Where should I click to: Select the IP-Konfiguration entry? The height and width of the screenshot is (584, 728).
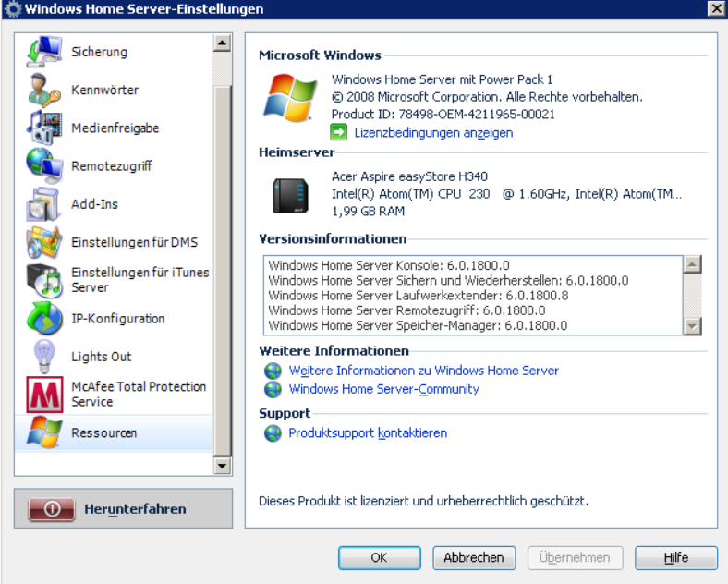click(x=114, y=319)
